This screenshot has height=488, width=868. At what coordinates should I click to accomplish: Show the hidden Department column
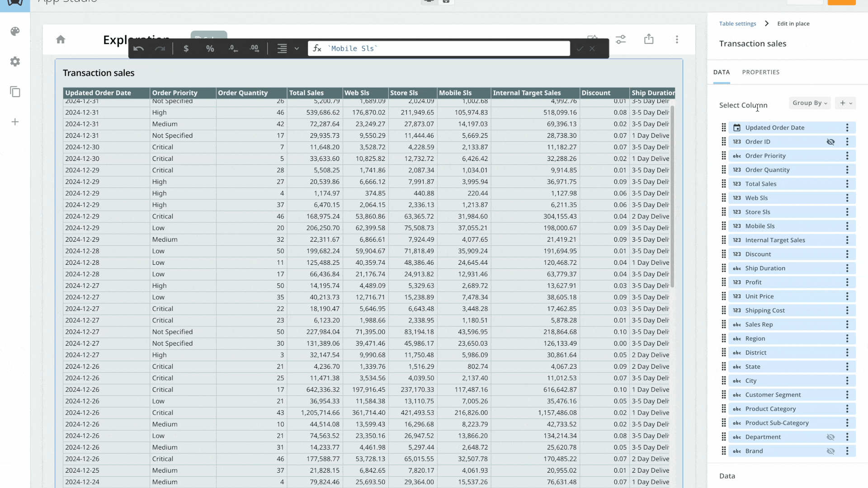[830, 437]
